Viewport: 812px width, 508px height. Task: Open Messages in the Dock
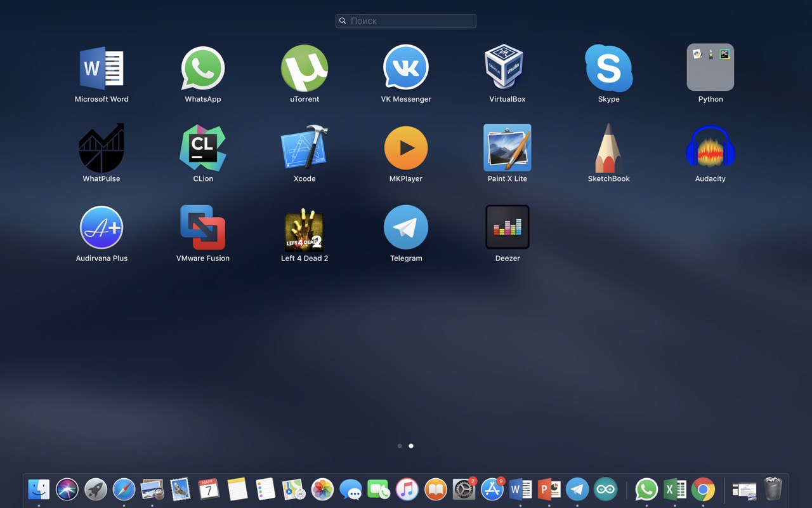[350, 489]
